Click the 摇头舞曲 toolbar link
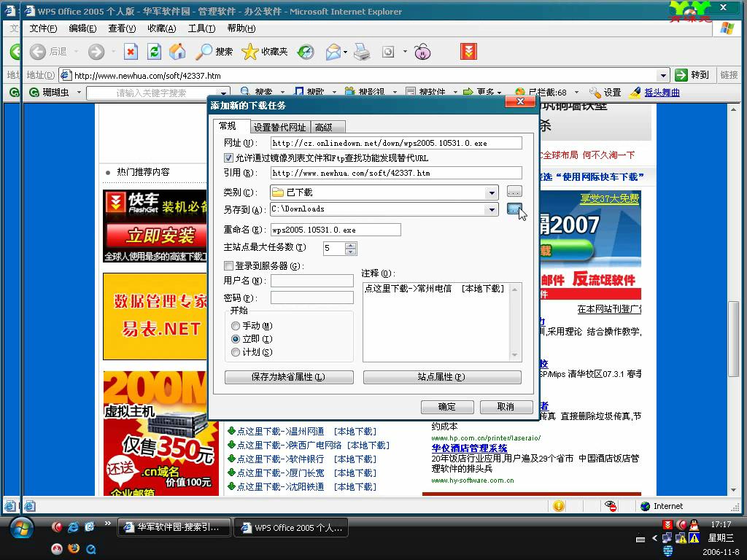The width and height of the screenshot is (747, 560). tap(662, 93)
